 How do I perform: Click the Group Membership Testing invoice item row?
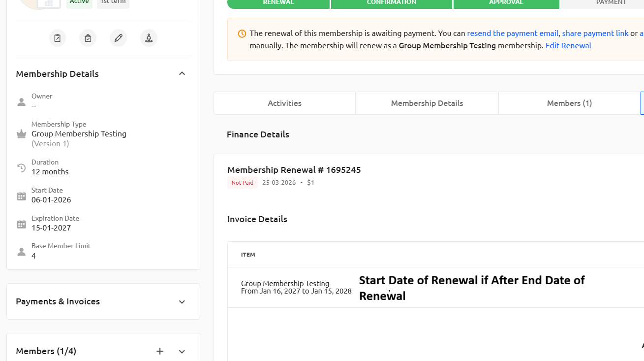tap(436, 287)
